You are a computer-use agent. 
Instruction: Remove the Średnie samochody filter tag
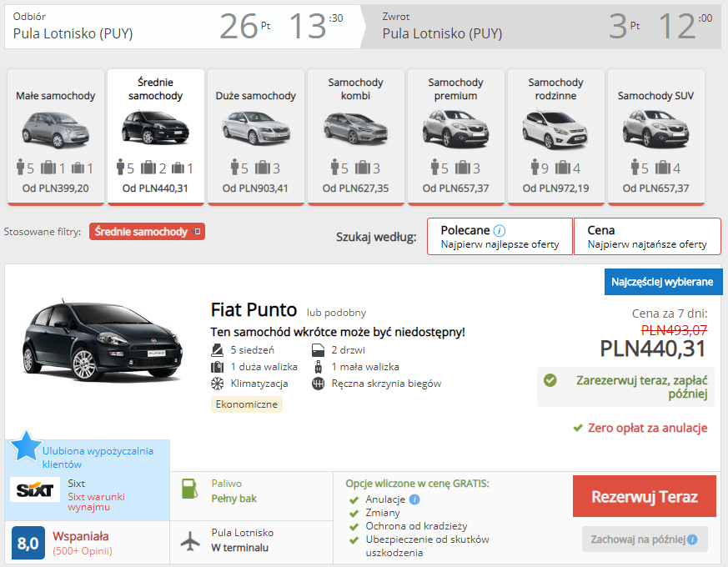coord(198,232)
